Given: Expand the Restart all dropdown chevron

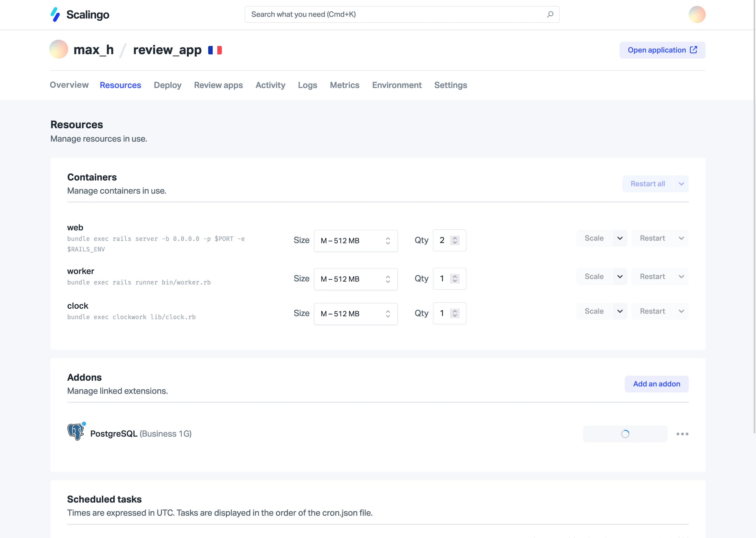Looking at the screenshot, I should (681, 184).
